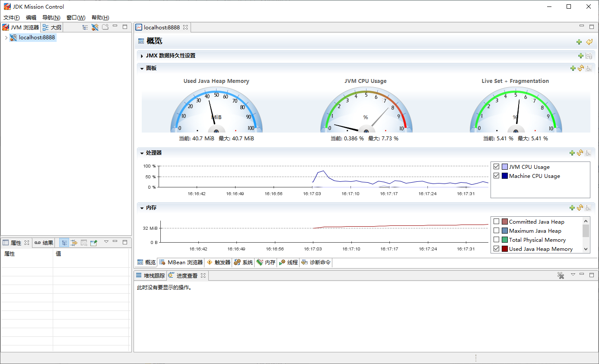Click the green plus icon in 面板 section
The height and width of the screenshot is (364, 599).
573,68
